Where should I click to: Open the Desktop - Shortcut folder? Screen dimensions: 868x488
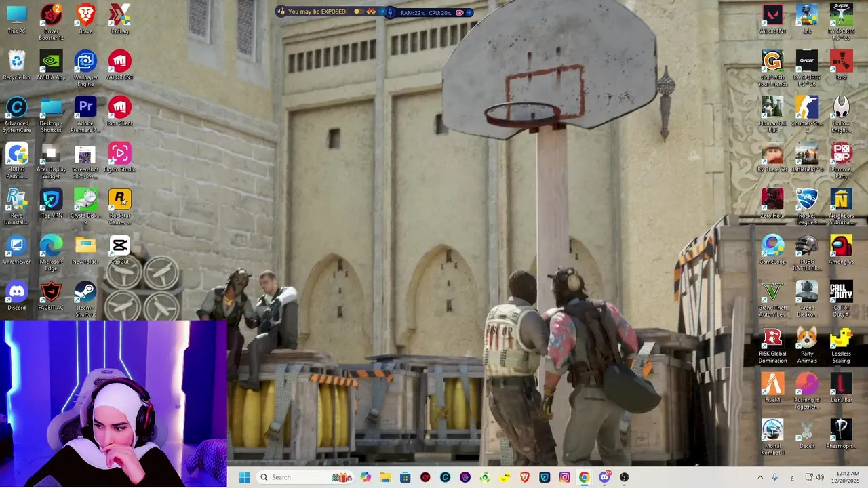tap(51, 115)
